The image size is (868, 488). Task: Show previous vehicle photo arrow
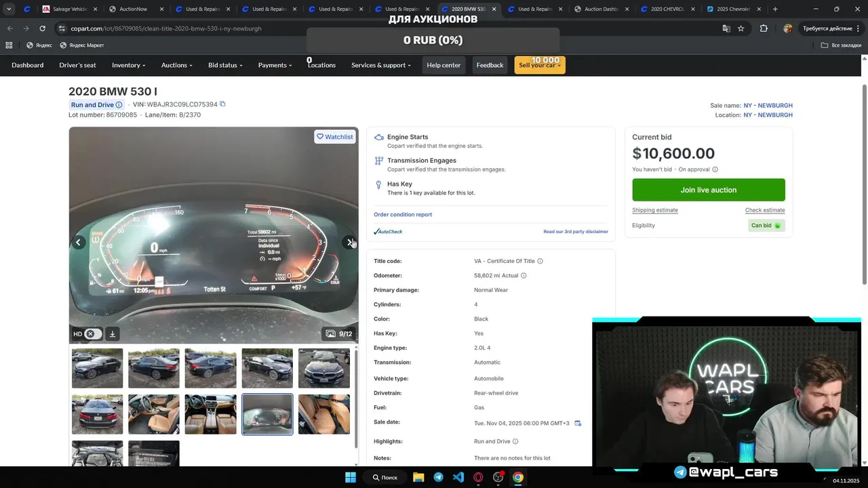[79, 242]
